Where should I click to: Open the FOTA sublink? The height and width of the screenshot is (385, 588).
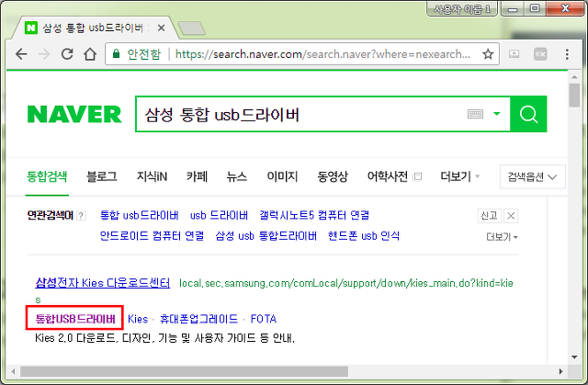(264, 319)
